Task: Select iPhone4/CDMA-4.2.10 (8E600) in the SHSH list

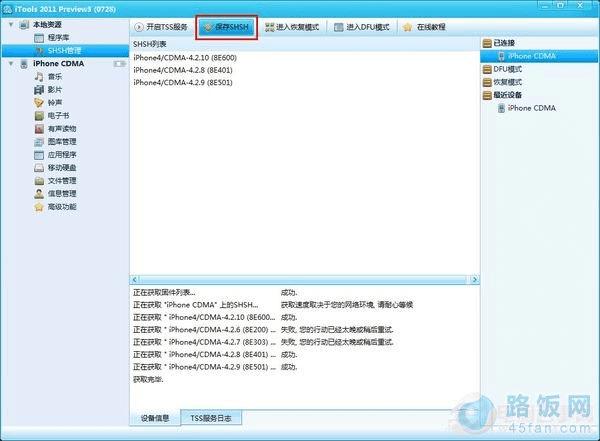Action: 185,58
